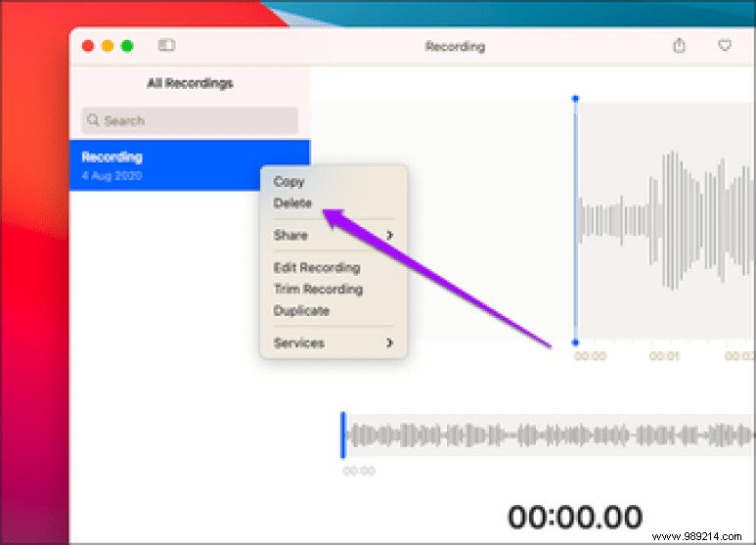This screenshot has height=545, width=756.
Task: Toggle the sidebar using the toolbar icon
Action: tap(166, 45)
